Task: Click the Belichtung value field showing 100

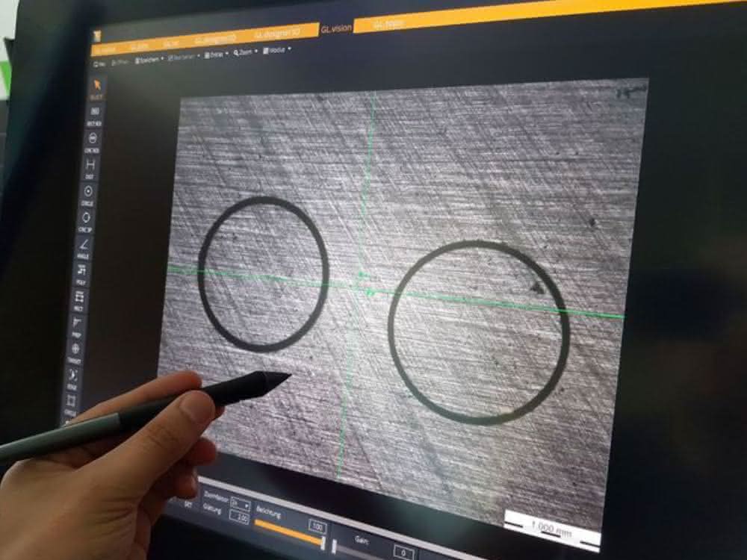Action: point(316,526)
